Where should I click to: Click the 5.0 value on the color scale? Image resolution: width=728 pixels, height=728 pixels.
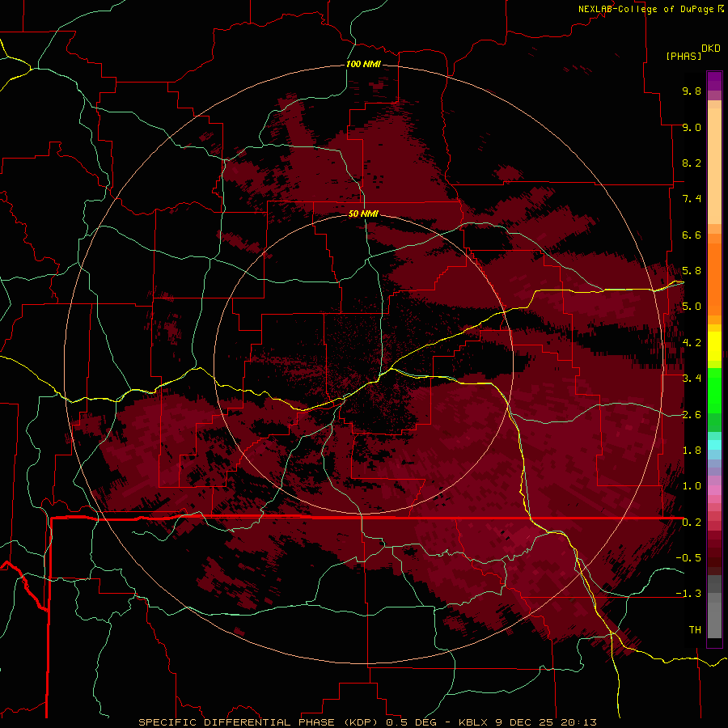(692, 307)
